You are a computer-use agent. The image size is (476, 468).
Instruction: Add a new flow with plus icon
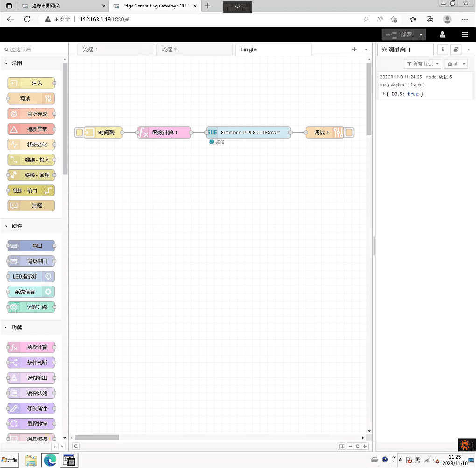coord(354,49)
